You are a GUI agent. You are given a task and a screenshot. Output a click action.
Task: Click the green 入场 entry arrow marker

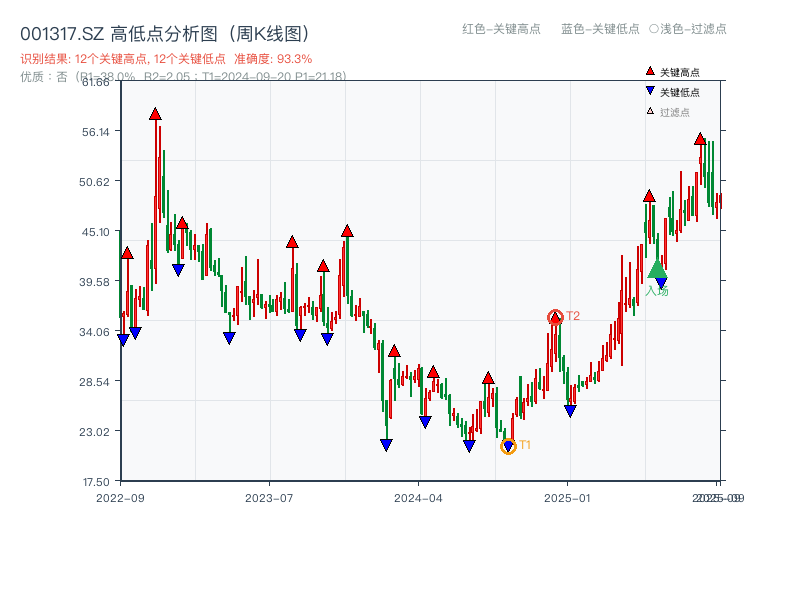[656, 270]
